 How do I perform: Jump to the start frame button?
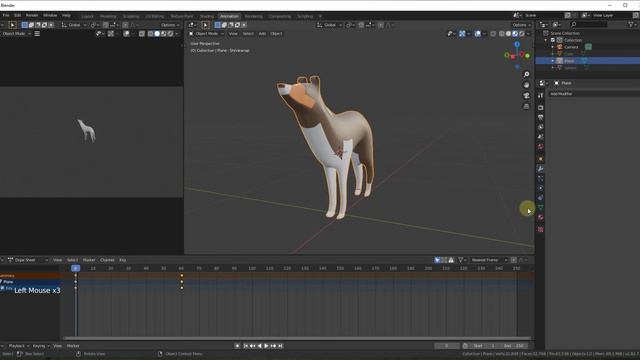tap(246, 346)
